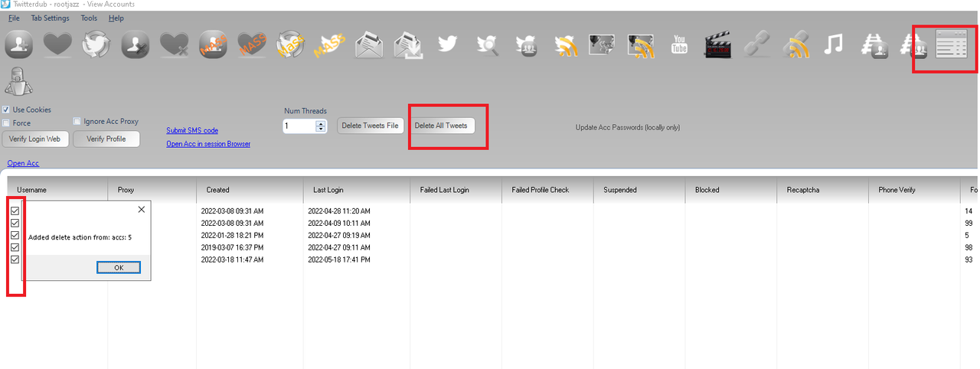Select the plain white Twitter bird icon

coord(447,44)
